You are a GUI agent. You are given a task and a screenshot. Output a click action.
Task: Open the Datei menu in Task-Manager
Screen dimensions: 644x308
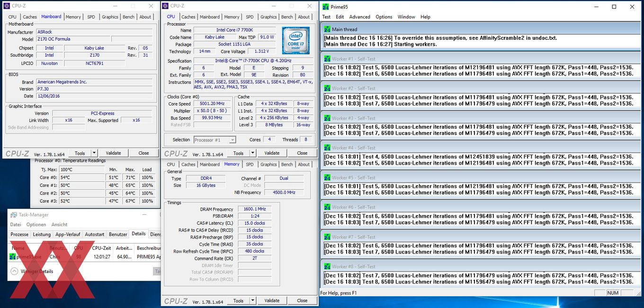(16, 225)
